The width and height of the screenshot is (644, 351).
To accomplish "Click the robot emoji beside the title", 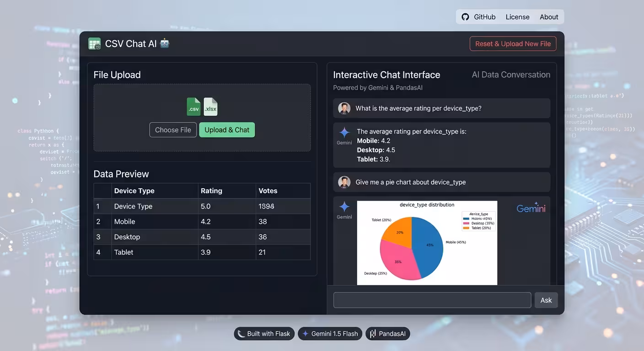I will [165, 43].
